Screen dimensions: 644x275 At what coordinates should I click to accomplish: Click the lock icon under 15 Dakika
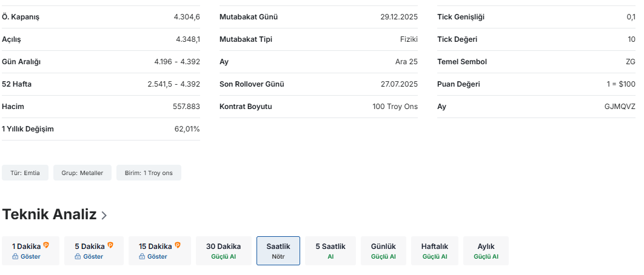click(142, 257)
